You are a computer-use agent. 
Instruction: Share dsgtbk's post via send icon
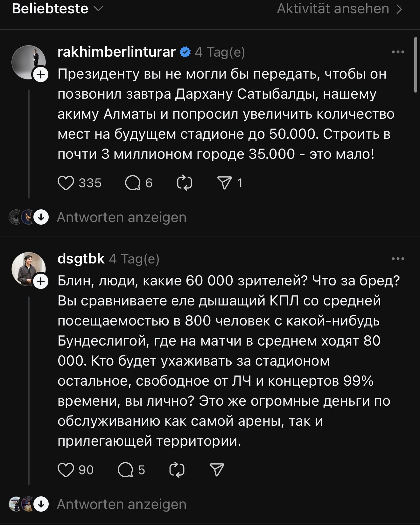coord(217,470)
